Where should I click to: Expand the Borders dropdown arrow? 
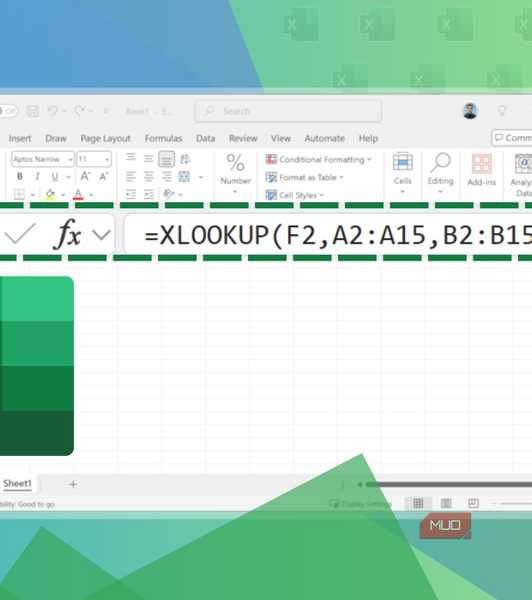click(33, 195)
